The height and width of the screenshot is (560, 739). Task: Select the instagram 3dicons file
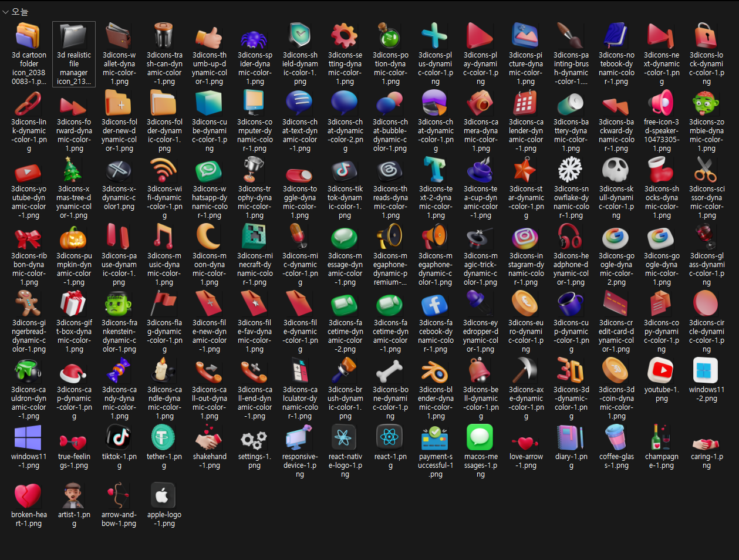click(526, 255)
